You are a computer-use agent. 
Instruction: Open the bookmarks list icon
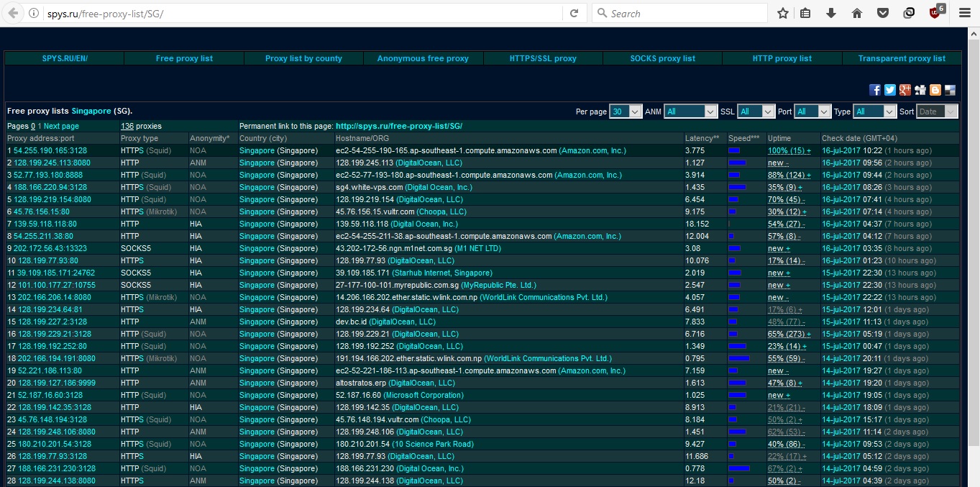(805, 13)
